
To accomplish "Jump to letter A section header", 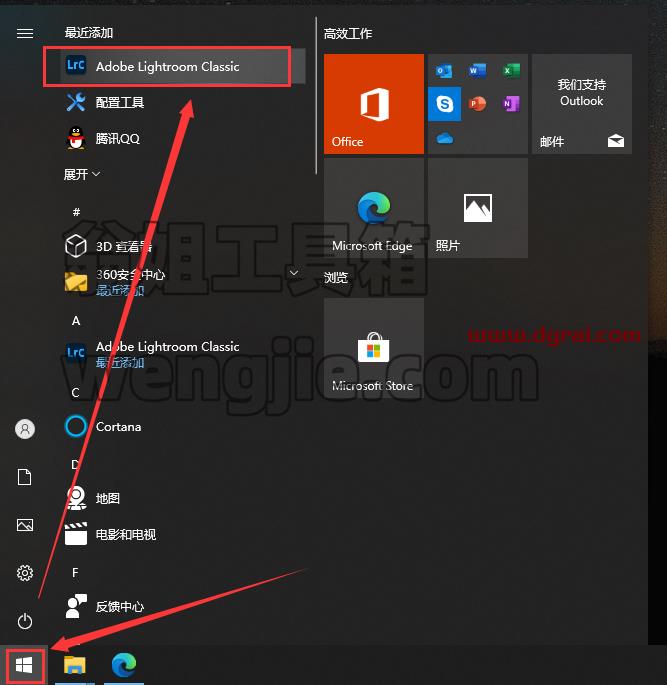I will (76, 321).
